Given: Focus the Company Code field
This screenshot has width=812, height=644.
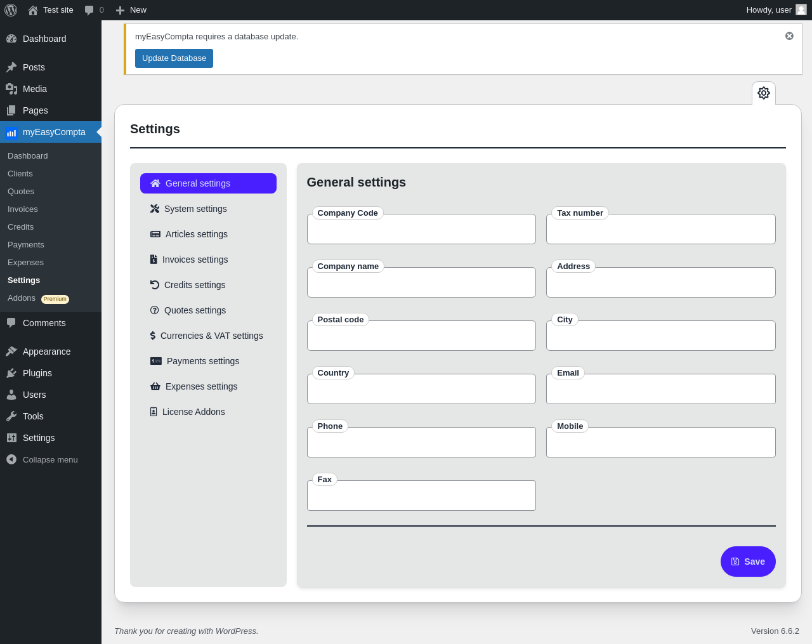Looking at the screenshot, I should [421, 229].
